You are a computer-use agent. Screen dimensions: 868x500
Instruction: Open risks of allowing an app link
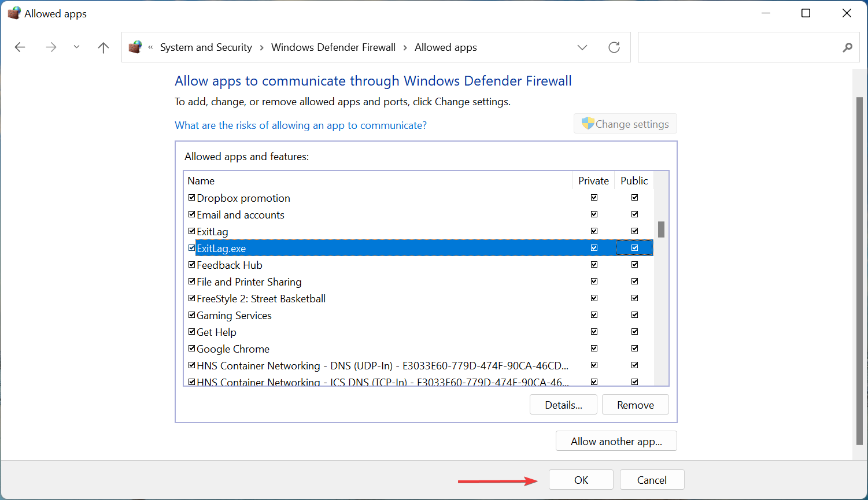click(301, 125)
